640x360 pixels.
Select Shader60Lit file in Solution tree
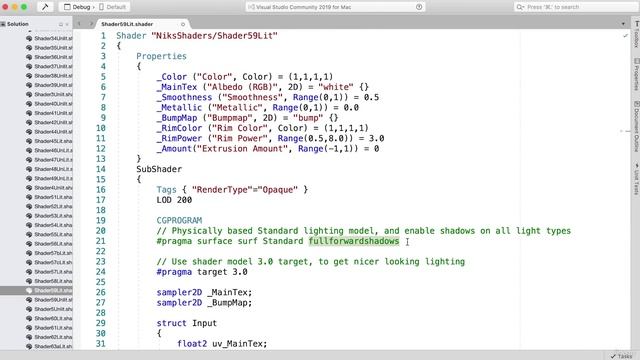tap(49, 318)
